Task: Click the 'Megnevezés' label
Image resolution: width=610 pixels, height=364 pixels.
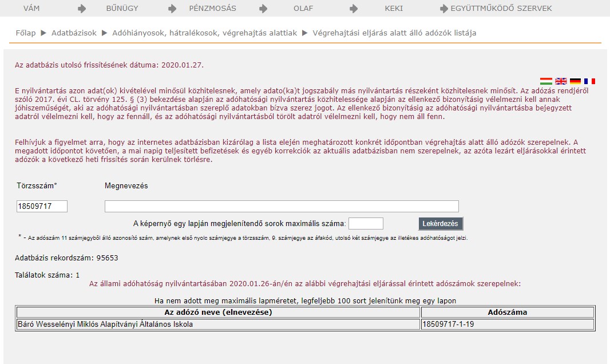Action: coord(126,186)
